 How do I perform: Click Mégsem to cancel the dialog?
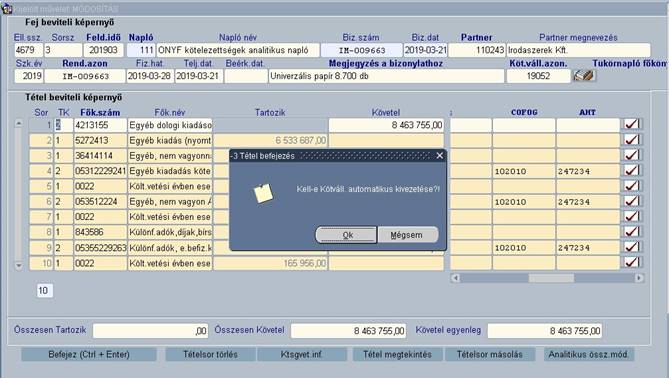(x=407, y=235)
